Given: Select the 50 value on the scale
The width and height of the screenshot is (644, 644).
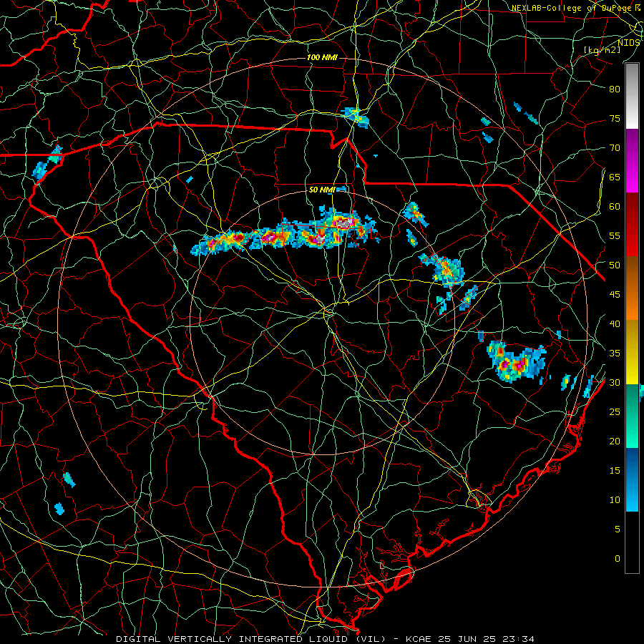Looking at the screenshot, I should tap(615, 265).
